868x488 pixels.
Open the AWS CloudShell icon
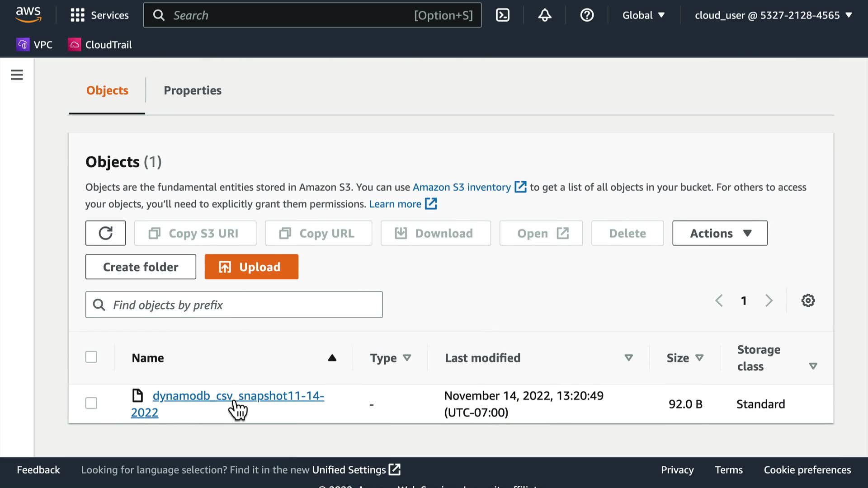pyautogui.click(x=502, y=15)
